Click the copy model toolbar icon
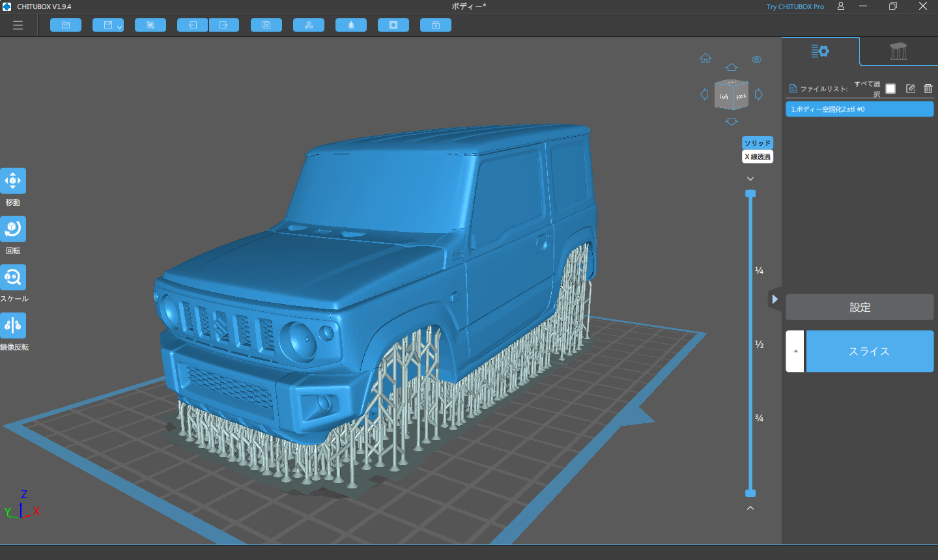The image size is (938, 560). pyautogui.click(x=266, y=25)
